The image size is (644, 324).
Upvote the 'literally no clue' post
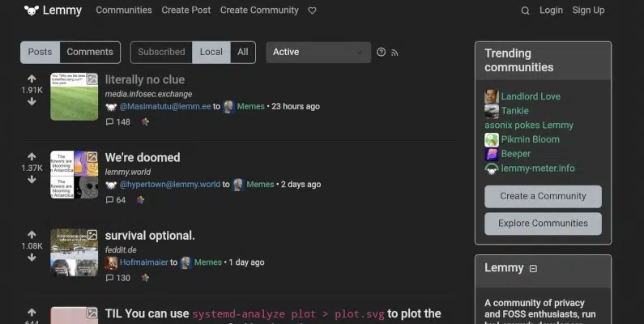click(32, 79)
